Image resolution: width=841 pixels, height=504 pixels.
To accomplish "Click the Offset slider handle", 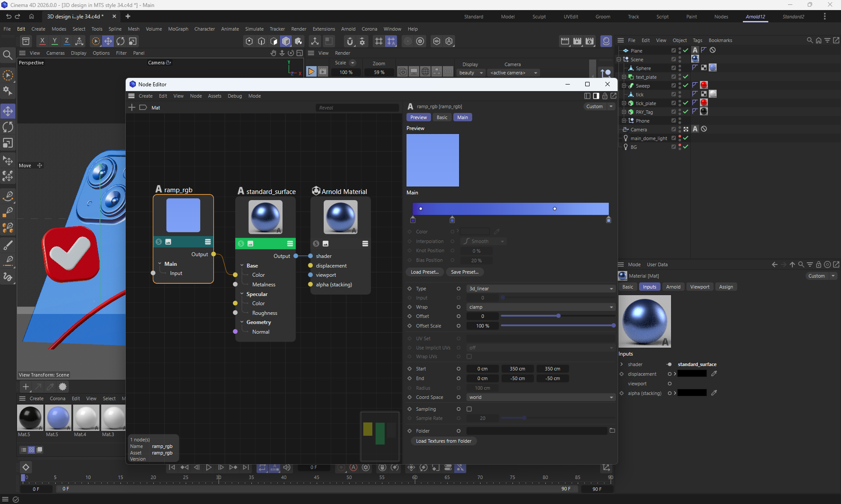I will coord(558,316).
